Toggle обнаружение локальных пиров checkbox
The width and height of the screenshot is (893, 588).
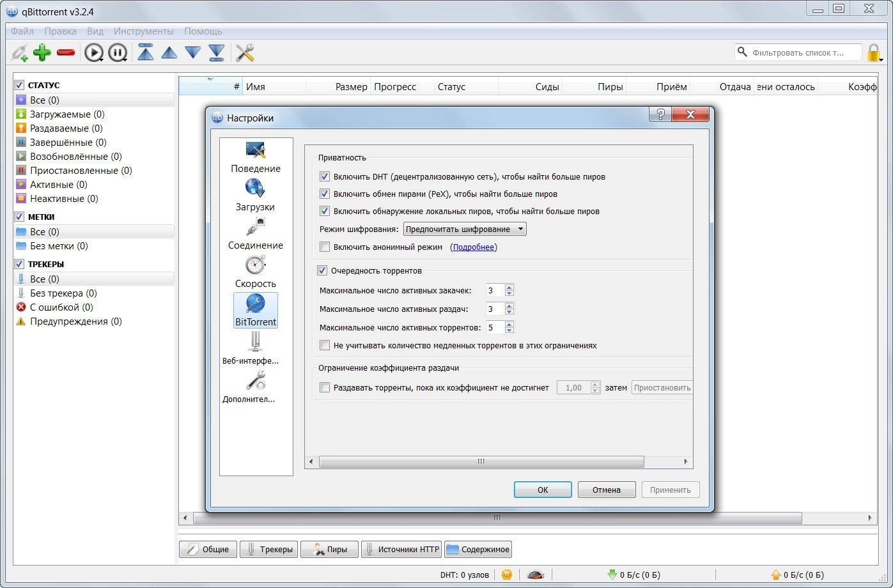tap(325, 211)
